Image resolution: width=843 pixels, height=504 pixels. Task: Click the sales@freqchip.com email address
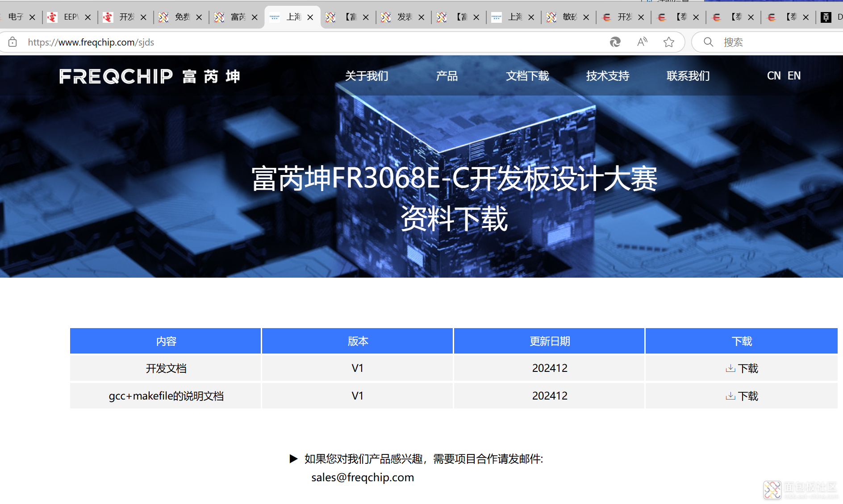[x=363, y=477]
